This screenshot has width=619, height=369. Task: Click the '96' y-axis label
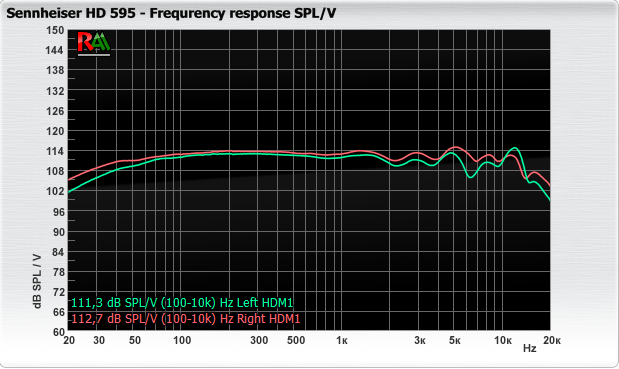[x=58, y=212]
